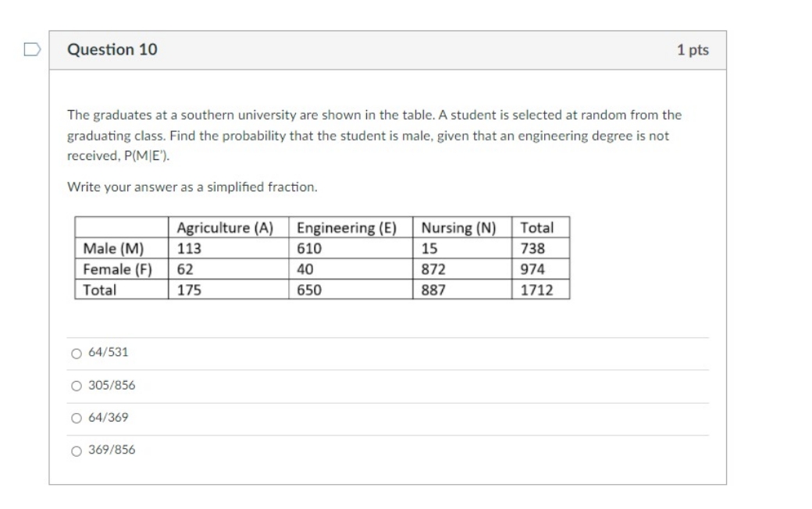The width and height of the screenshot is (812, 509).
Task: Click the flag icon to mark Question 10
Action: click(32, 49)
